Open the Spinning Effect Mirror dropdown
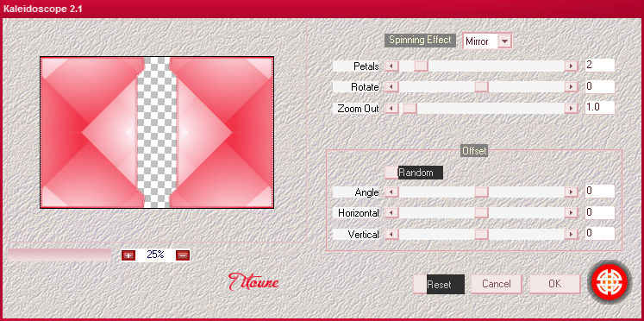 [504, 41]
